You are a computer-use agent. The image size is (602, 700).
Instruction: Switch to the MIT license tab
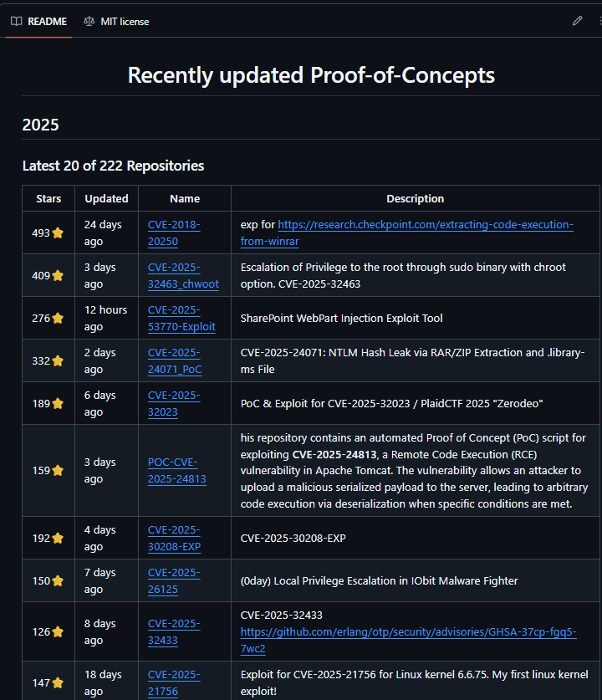(x=116, y=22)
